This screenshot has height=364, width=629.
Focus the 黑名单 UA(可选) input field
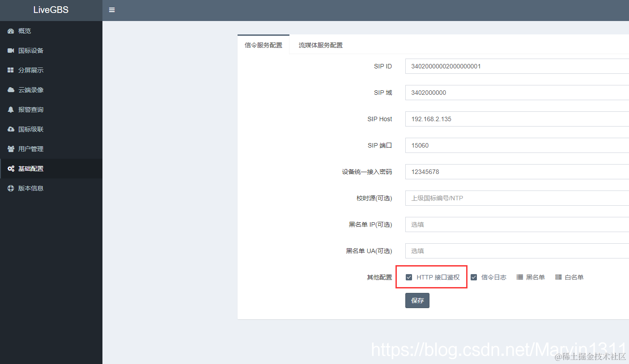pyautogui.click(x=517, y=251)
